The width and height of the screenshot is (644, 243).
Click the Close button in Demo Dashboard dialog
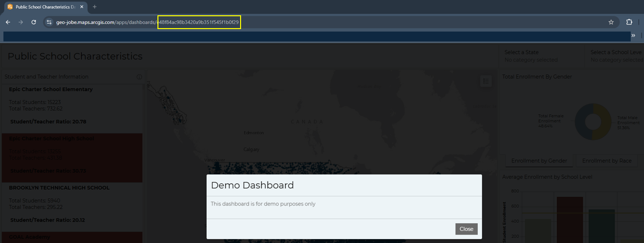(x=466, y=229)
